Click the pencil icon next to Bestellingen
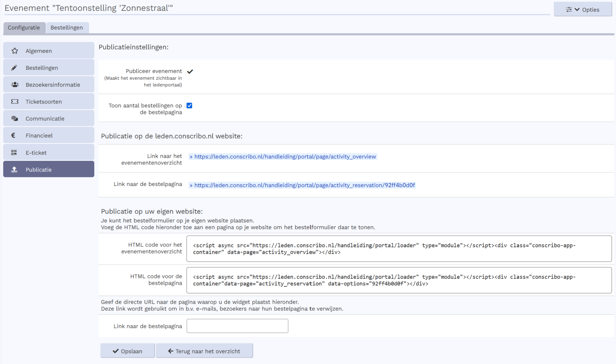 click(x=14, y=68)
